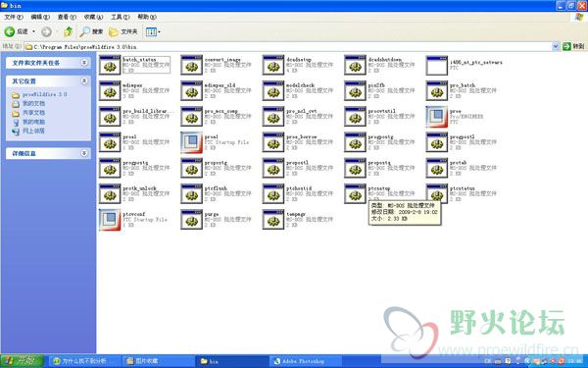Image resolution: width=588 pixels, height=368 pixels.
Task: Select the ptcsetup batch file icon
Action: [355, 193]
